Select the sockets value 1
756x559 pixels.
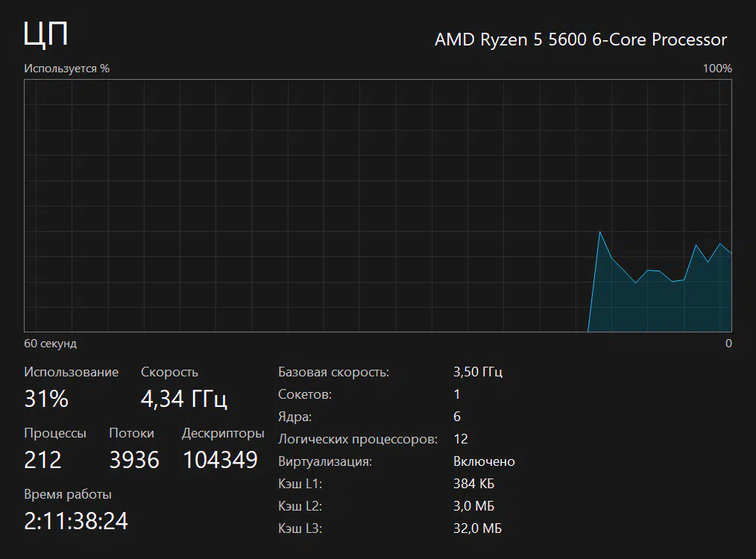pos(456,394)
